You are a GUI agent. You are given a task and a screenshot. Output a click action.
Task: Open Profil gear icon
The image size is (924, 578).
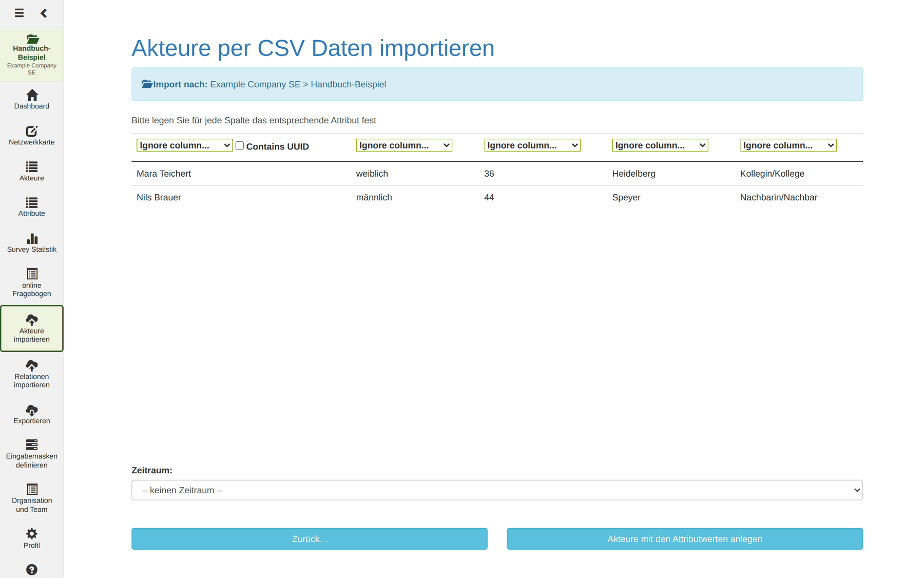click(x=32, y=534)
